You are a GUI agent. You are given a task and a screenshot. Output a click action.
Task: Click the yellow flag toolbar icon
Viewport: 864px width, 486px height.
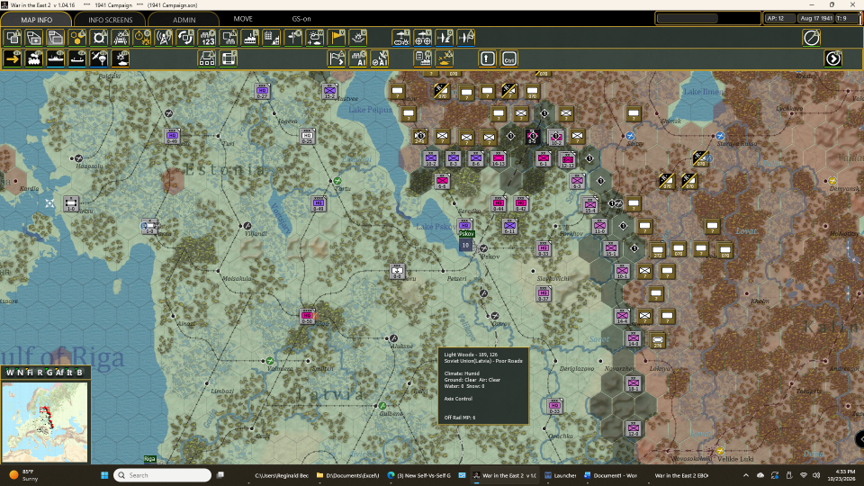[x=336, y=37]
